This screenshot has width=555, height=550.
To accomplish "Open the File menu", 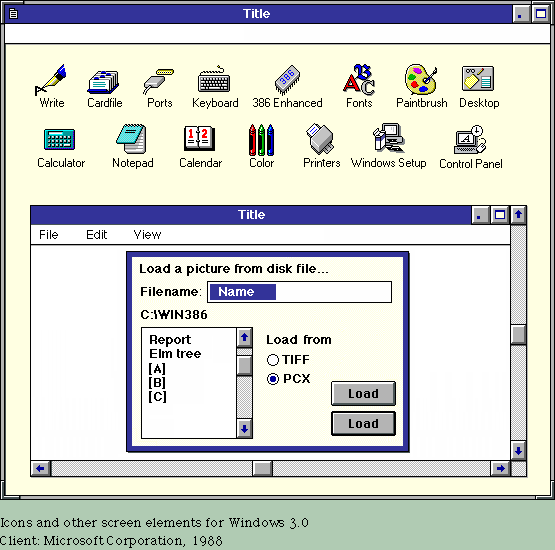I will [48, 235].
